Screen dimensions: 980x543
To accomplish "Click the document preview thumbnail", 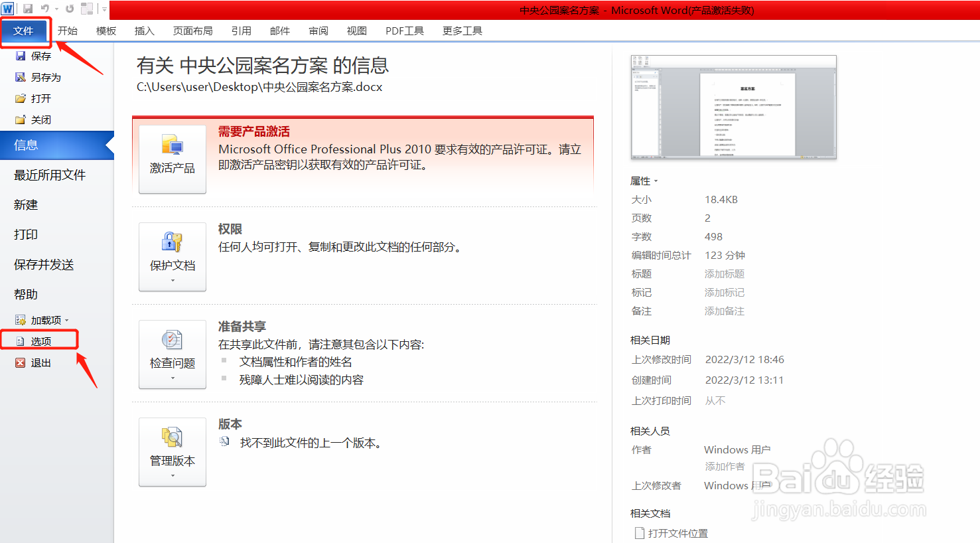I will pos(733,108).
